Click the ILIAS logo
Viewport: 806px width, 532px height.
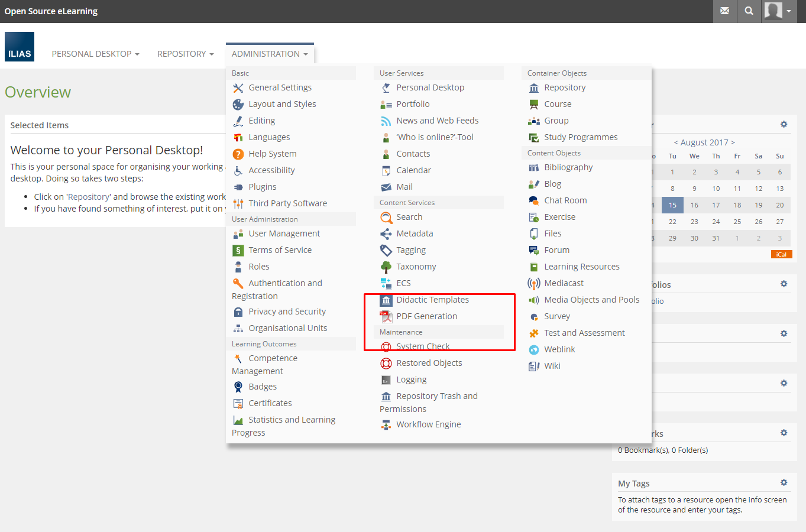[20, 47]
